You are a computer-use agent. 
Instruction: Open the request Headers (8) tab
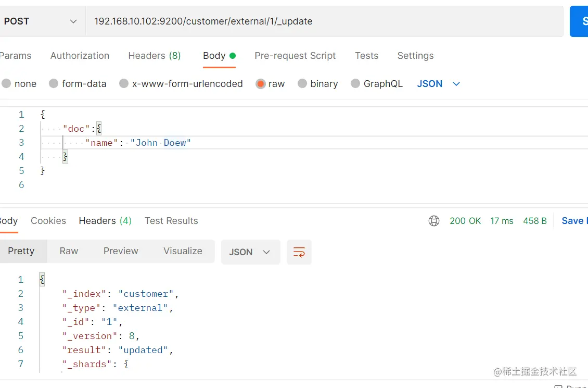(x=154, y=56)
